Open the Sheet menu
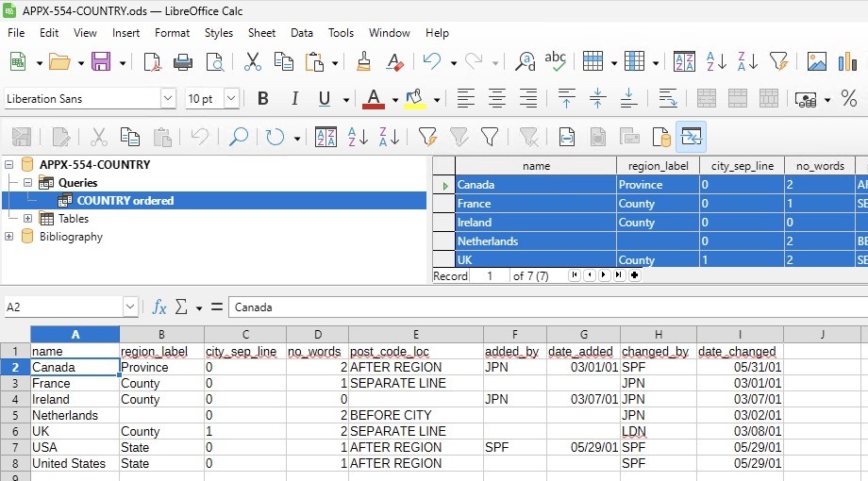The width and height of the screenshot is (868, 481). pos(262,33)
